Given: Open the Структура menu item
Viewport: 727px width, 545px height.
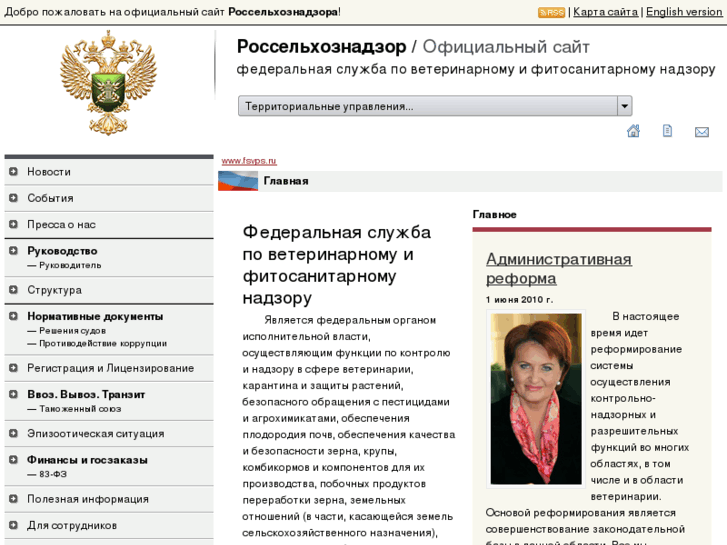Looking at the screenshot, I should tap(54, 290).
